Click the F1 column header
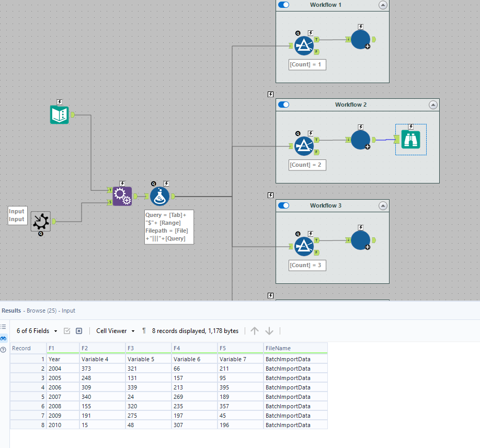 [x=63, y=348]
